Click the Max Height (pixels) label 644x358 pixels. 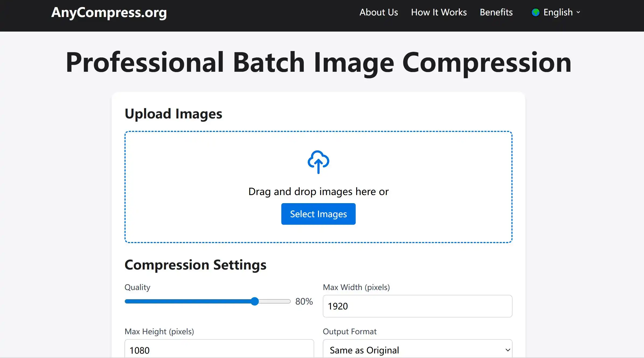click(x=159, y=332)
